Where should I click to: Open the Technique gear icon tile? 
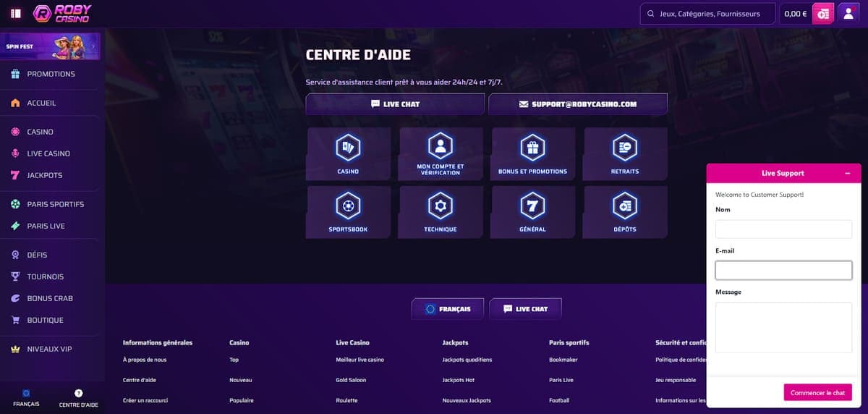click(x=440, y=206)
